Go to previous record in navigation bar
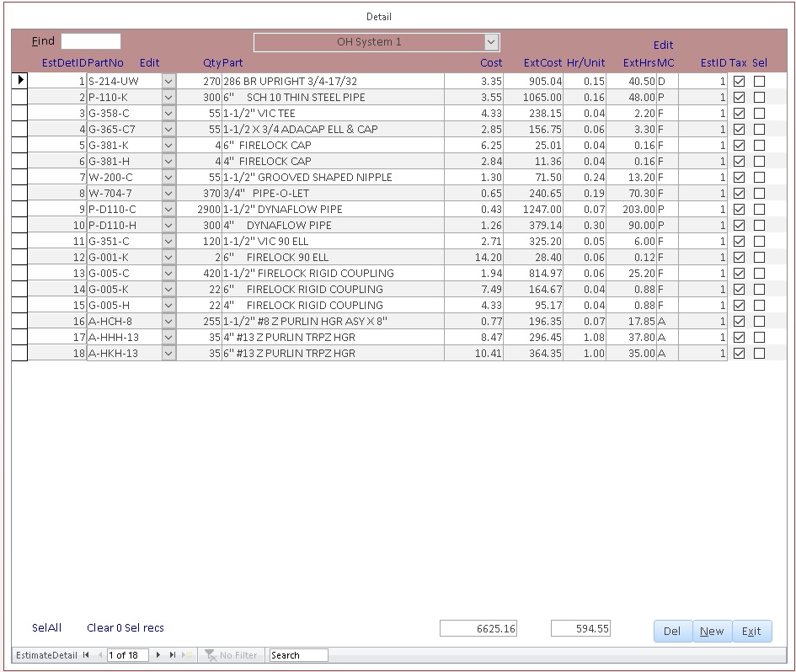The image size is (796, 672). [99, 655]
